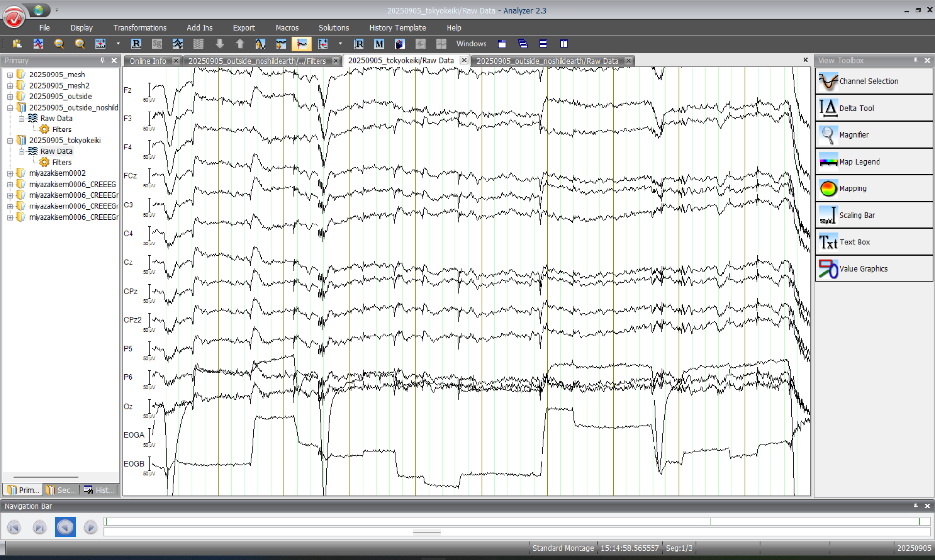This screenshot has width=935, height=560.
Task: Expand the miyazakisem0002 tree node
Action: 10,173
